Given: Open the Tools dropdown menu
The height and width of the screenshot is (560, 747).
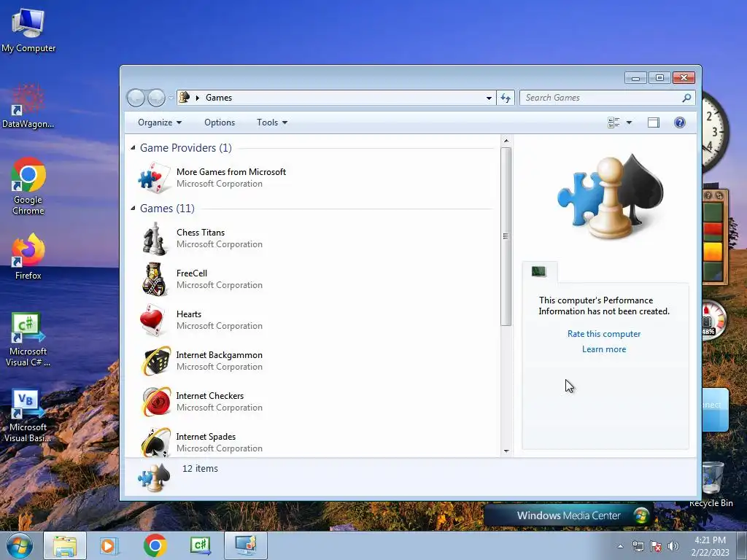Looking at the screenshot, I should (272, 122).
